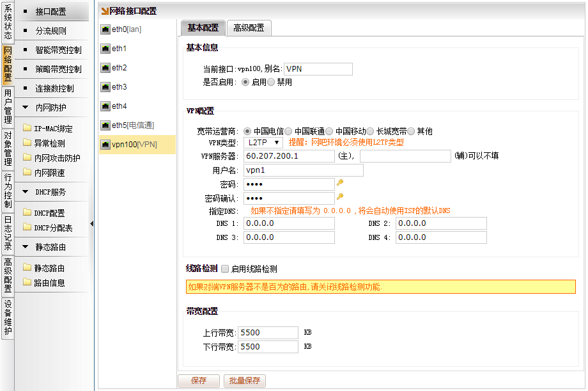Enable the 启用线路检测 checkbox
588x391 pixels.
tap(224, 269)
